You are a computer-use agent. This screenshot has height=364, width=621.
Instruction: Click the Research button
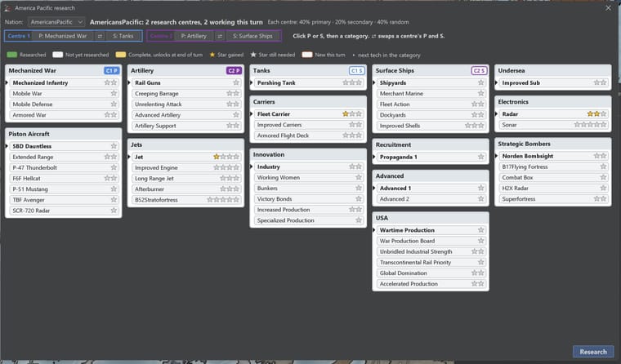pos(593,352)
